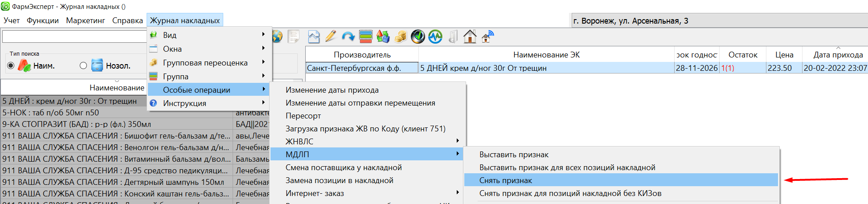Click the house with wireless signal icon

(487, 37)
